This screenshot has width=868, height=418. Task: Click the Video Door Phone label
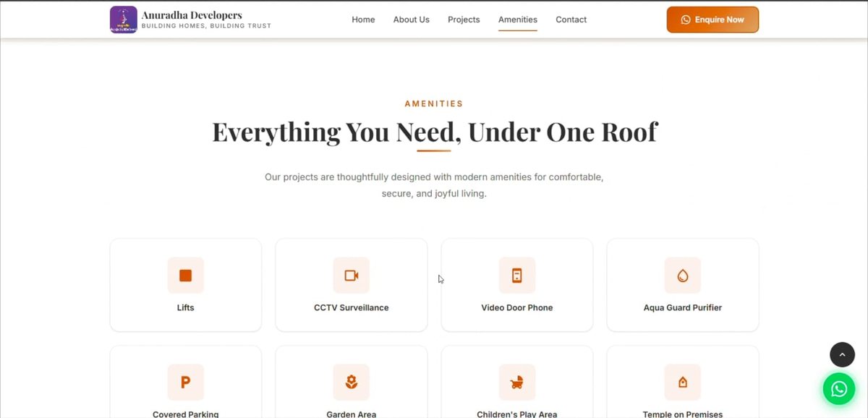[x=517, y=307]
